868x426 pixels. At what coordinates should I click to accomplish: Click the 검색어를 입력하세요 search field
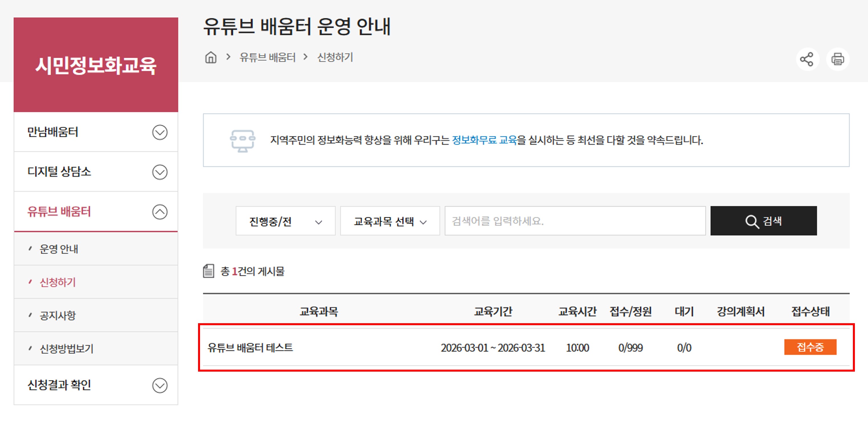point(575,221)
